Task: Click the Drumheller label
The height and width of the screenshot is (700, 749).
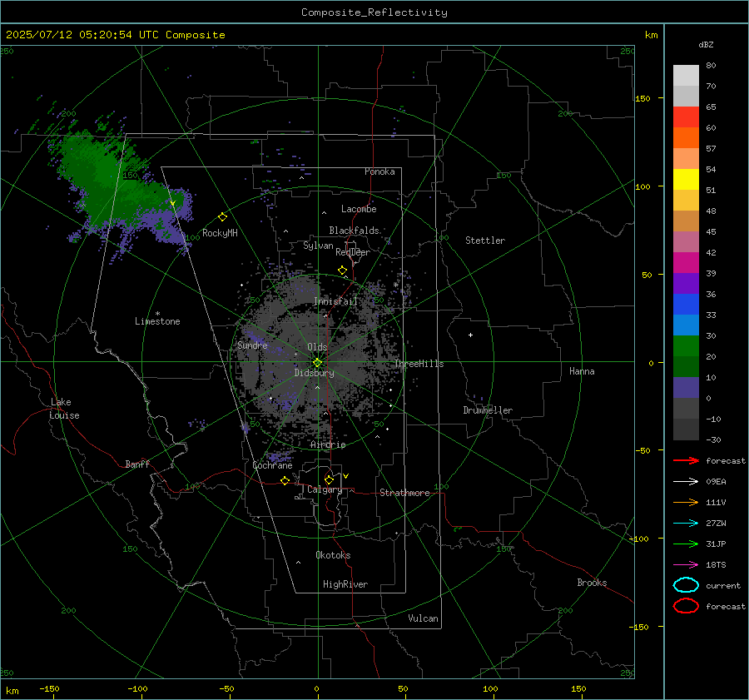Action: coord(488,410)
